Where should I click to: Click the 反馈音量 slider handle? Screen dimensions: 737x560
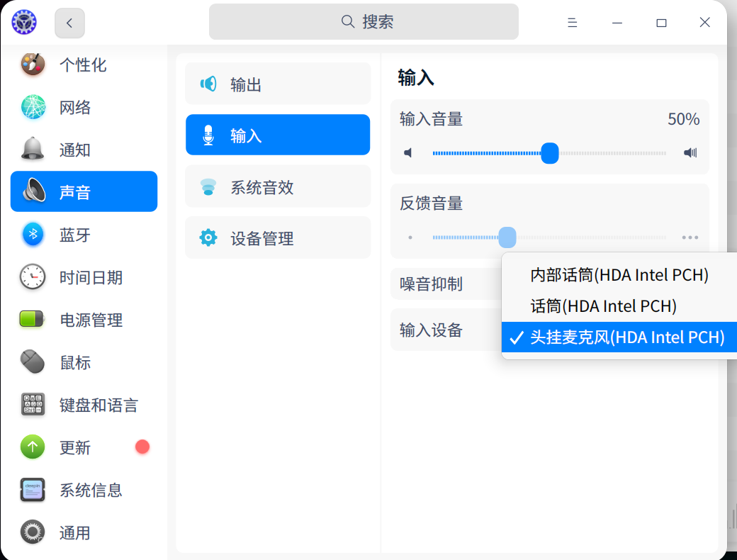coord(507,237)
